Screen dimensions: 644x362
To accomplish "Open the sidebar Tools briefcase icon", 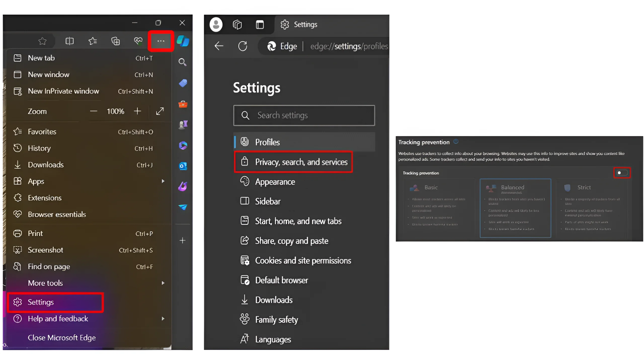I will [183, 104].
